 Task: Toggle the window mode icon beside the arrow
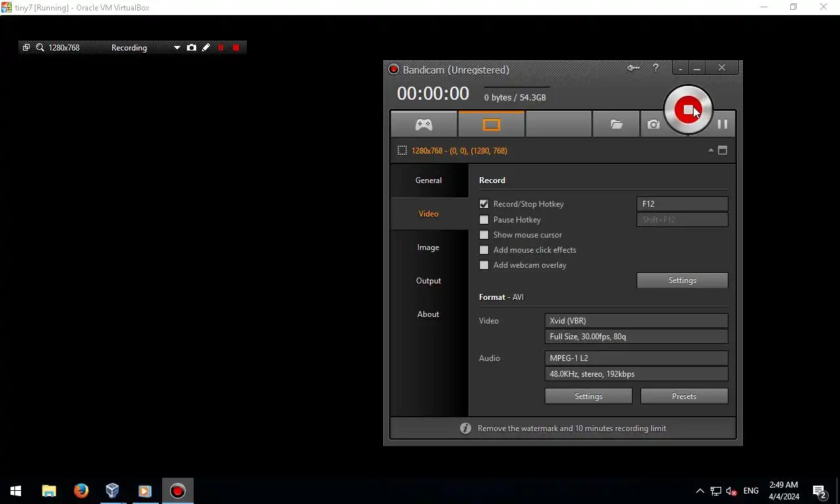tap(723, 150)
